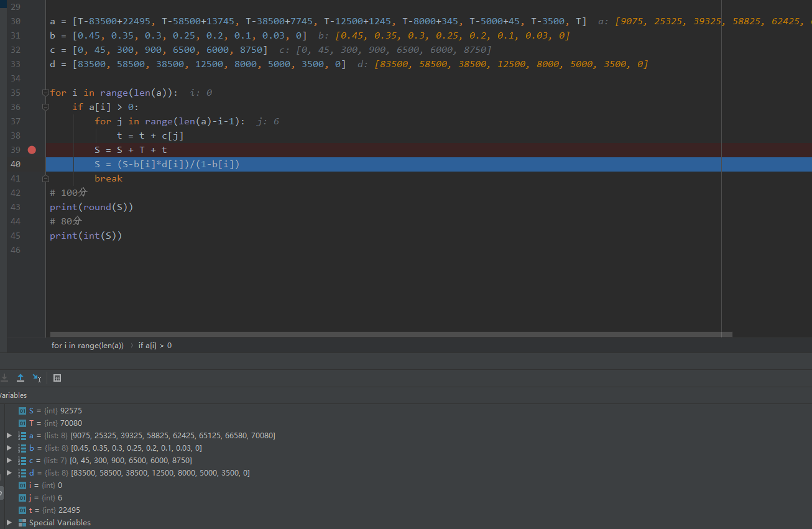The image size is (812, 529).
Task: Click the fold end marker at line 41
Action: (x=45, y=178)
